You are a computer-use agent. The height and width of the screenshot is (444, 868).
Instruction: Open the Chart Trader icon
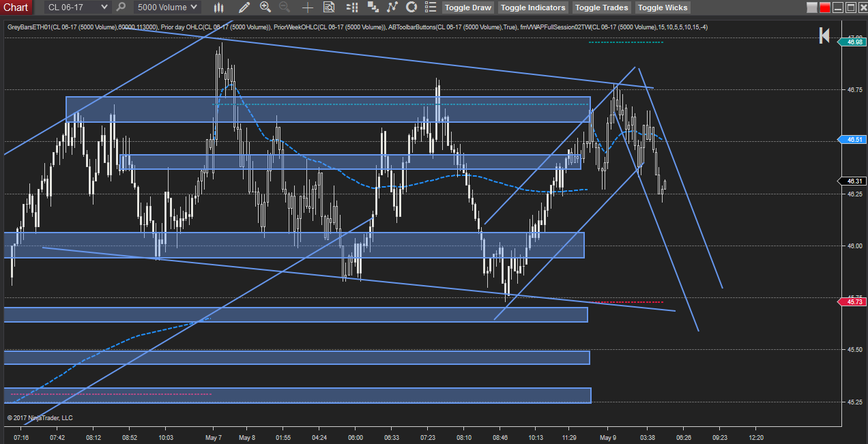pyautogui.click(x=351, y=8)
